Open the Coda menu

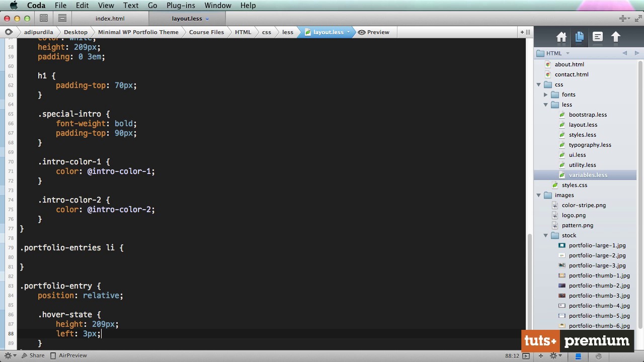pyautogui.click(x=36, y=6)
